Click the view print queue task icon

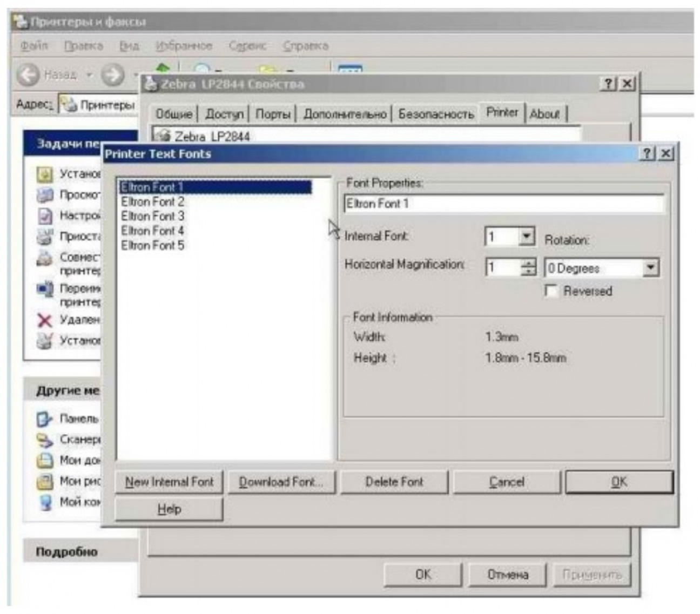coord(44,194)
